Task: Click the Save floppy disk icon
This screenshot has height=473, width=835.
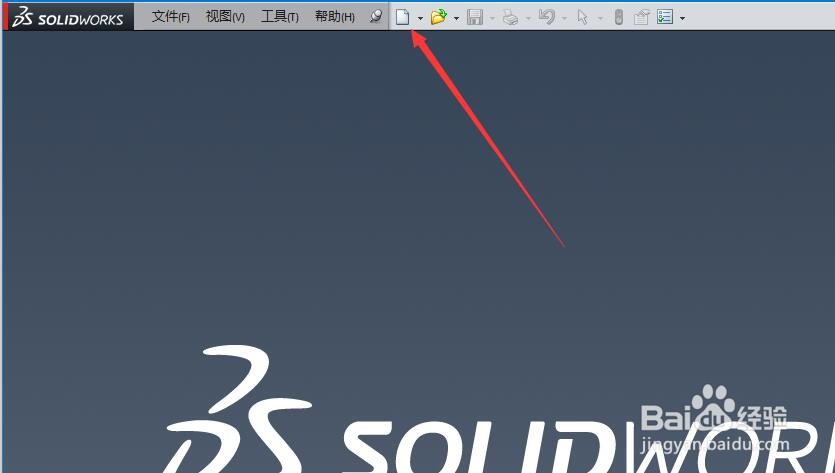Action: click(474, 17)
